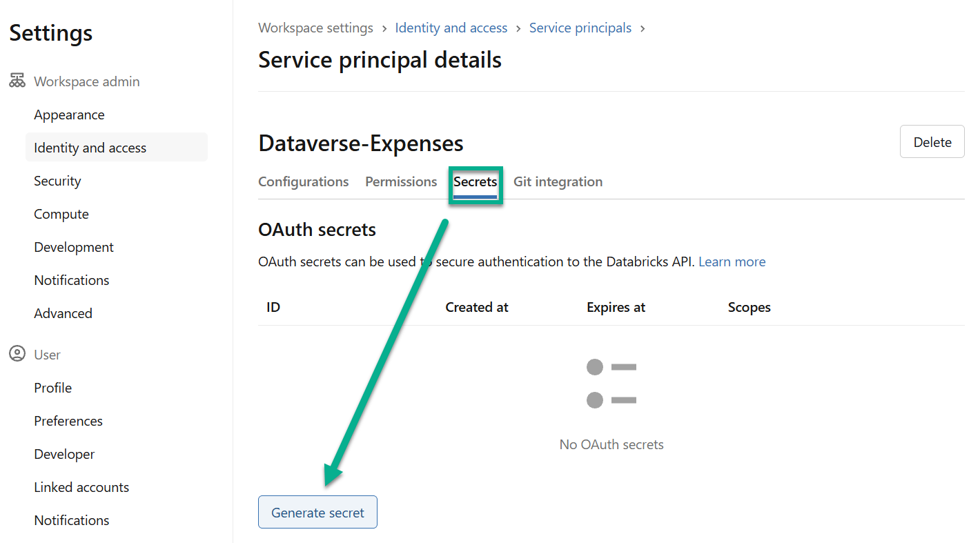The height and width of the screenshot is (543, 980).
Task: Switch to the Configurations tab
Action: [x=304, y=181]
